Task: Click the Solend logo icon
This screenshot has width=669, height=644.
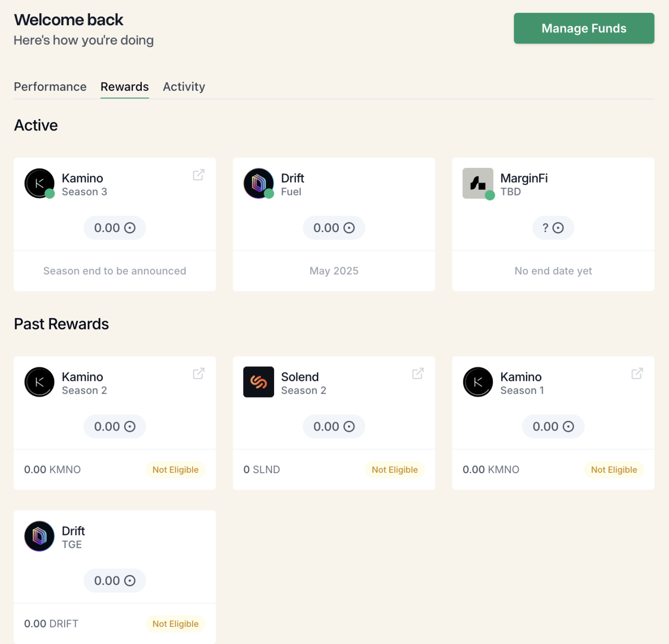Action: [258, 382]
